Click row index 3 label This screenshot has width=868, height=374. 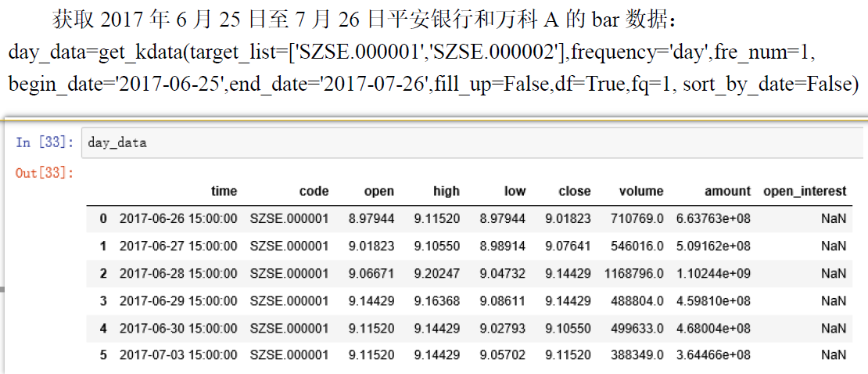click(x=103, y=301)
